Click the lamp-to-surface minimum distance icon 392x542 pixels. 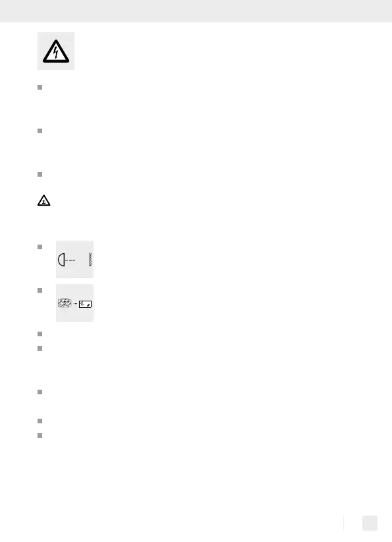tap(74, 260)
